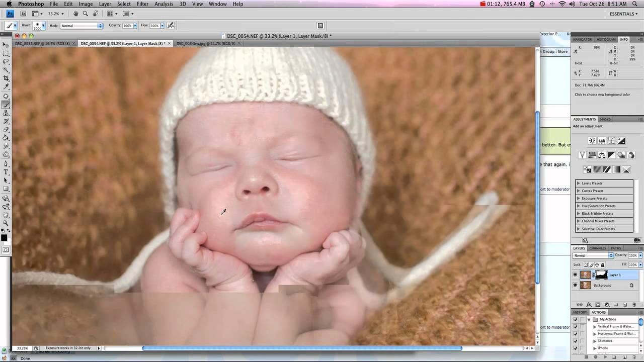
Task: Select the Eraser tool
Action: pyautogui.click(x=6, y=130)
